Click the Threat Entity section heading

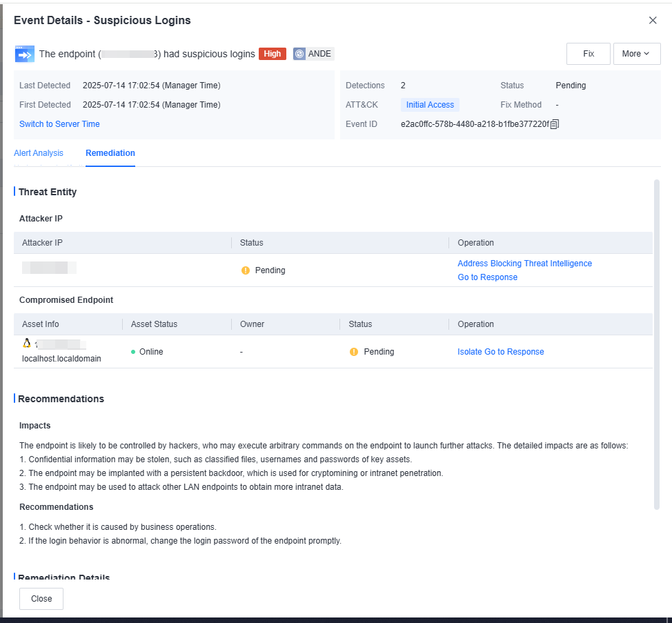pyautogui.click(x=48, y=192)
